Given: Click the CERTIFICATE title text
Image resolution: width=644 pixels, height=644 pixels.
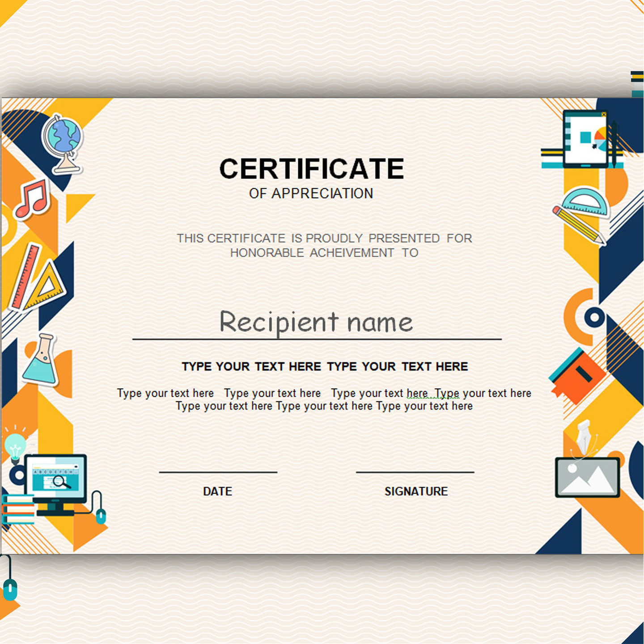Looking at the screenshot, I should click(312, 169).
